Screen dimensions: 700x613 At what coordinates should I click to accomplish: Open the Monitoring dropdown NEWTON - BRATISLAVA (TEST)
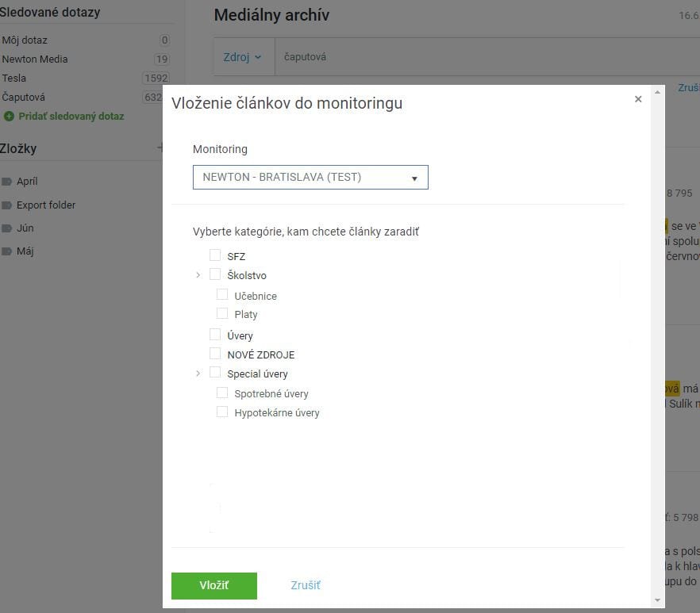point(310,177)
